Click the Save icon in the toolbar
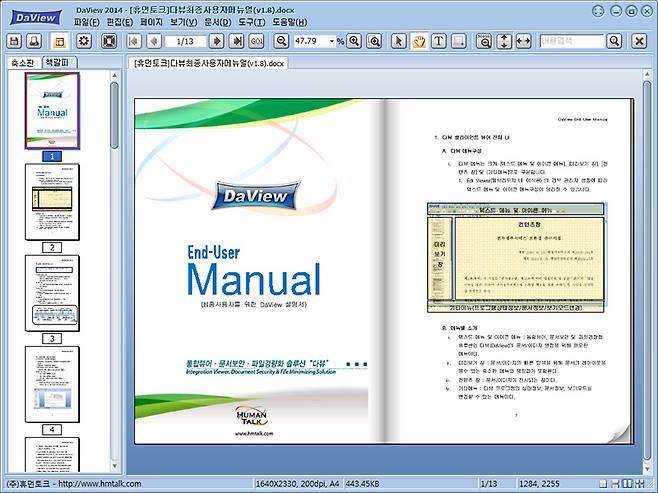 coord(14,41)
